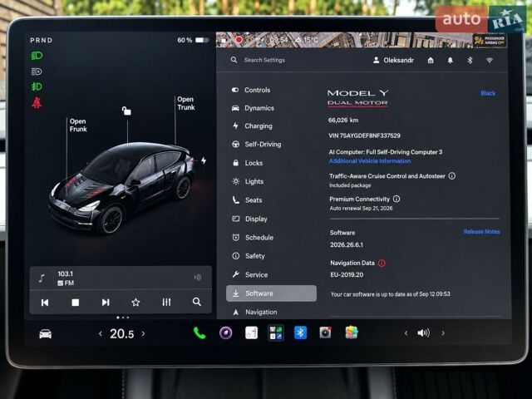
Task: Open the notifications bell icon
Action: point(451,61)
